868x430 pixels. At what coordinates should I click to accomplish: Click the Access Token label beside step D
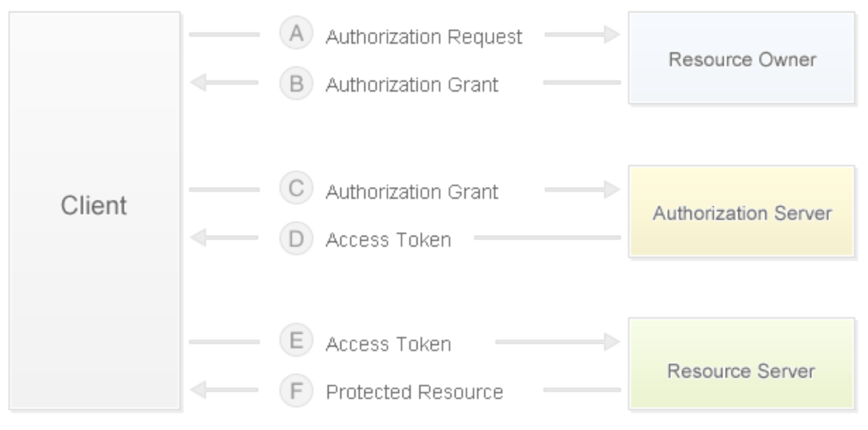click(388, 240)
